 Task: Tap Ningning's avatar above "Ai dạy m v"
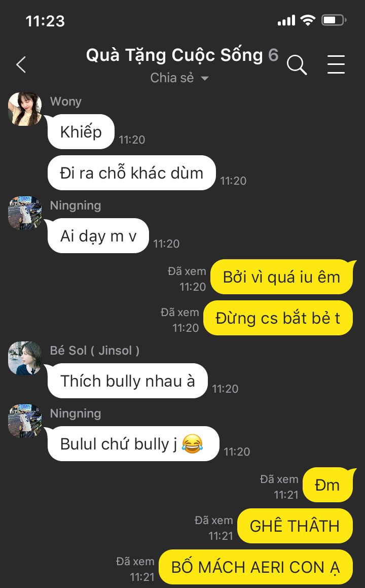click(x=25, y=213)
